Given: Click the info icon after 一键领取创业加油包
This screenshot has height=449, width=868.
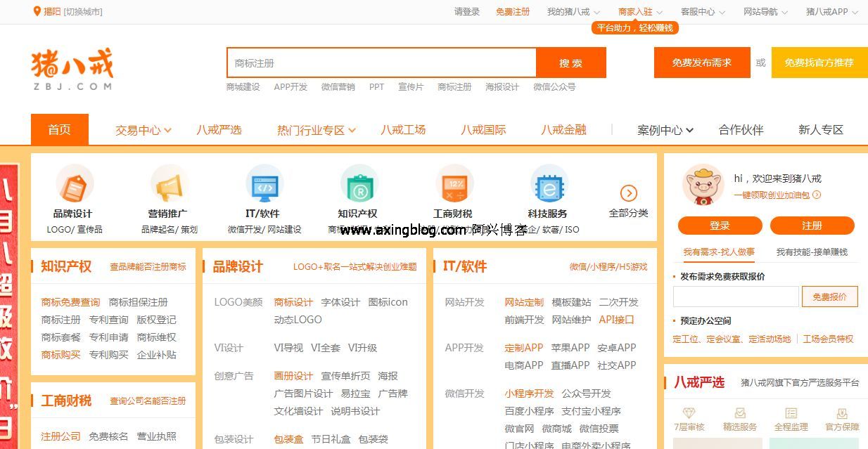Looking at the screenshot, I should click(817, 195).
